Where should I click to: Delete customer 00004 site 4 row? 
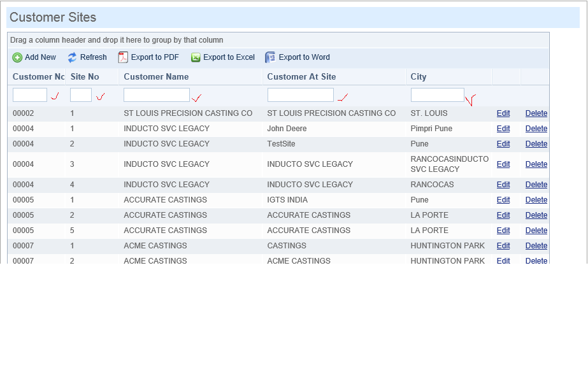[536, 185]
